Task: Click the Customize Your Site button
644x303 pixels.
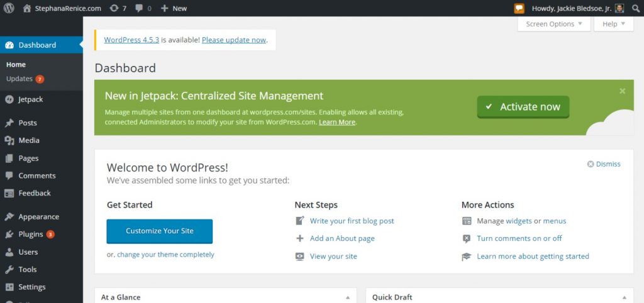Action: [160, 231]
